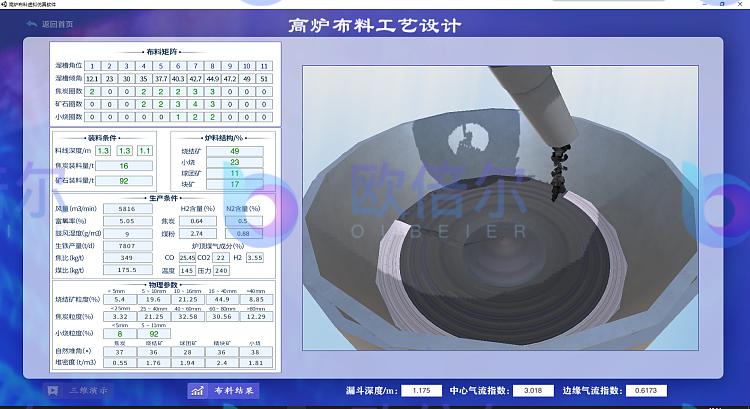The height and width of the screenshot is (409, 750).
Task: Edit 焦炭 H2含量 field showing 0.64
Action: 197,221
